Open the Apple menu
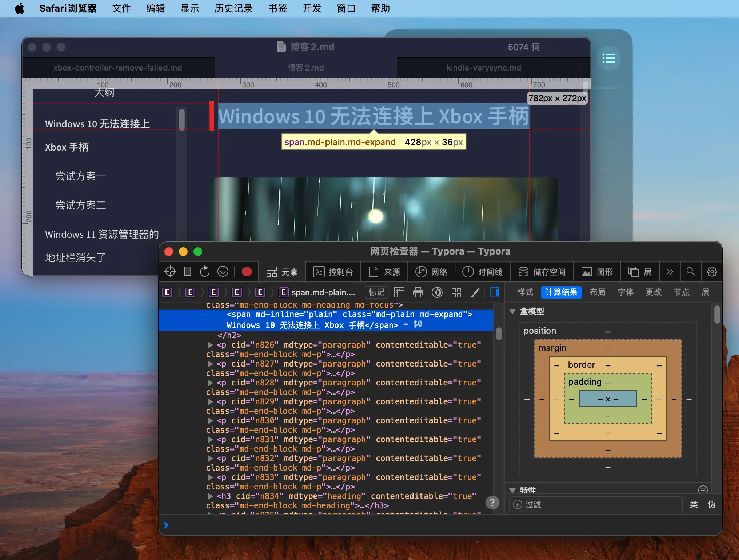This screenshot has width=739, height=560. [x=20, y=8]
